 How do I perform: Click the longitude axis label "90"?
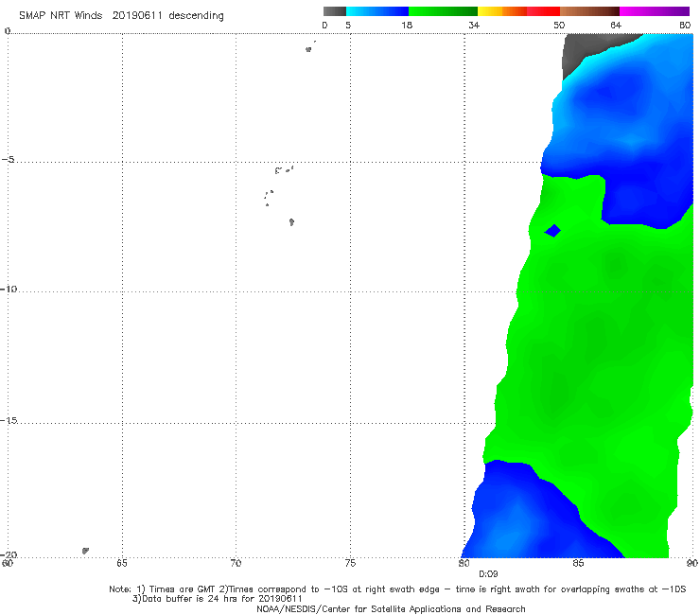(692, 563)
